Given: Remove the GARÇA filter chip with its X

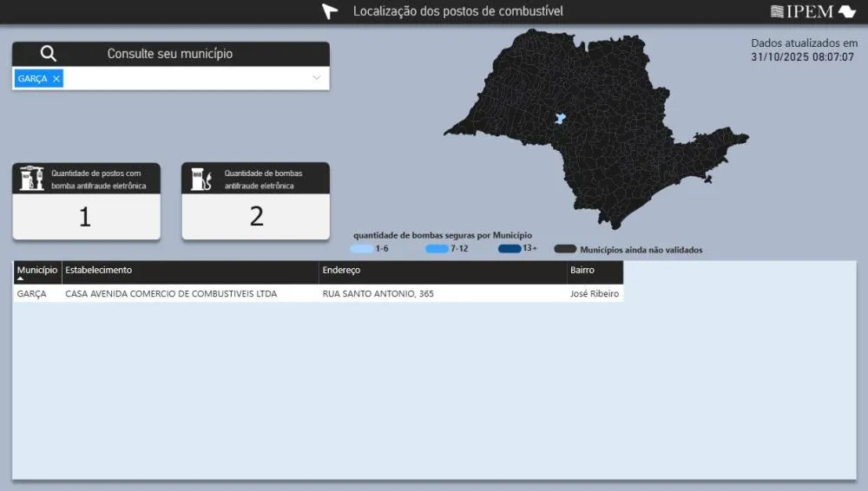Looking at the screenshot, I should pyautogui.click(x=56, y=79).
